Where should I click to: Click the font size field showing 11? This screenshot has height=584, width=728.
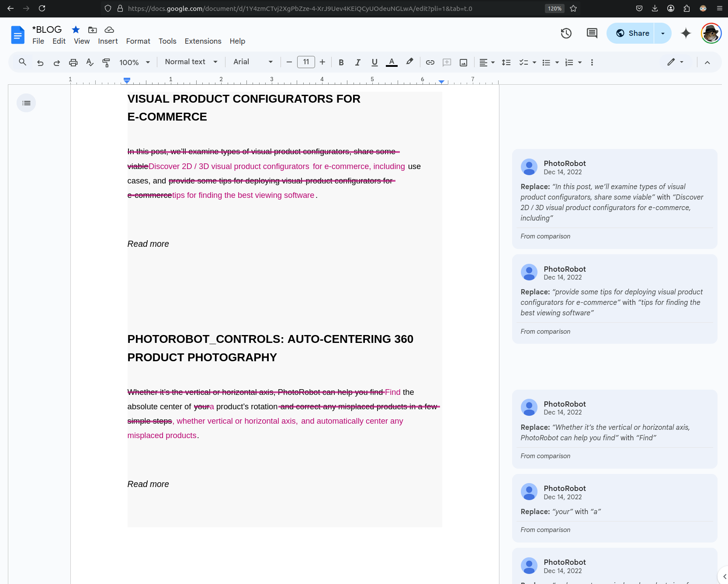click(x=306, y=62)
